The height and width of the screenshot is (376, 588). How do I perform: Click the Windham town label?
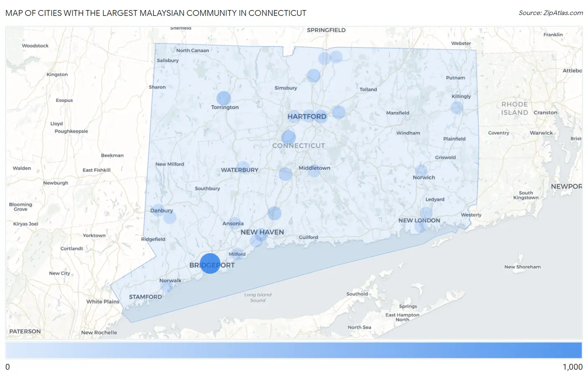(x=408, y=133)
